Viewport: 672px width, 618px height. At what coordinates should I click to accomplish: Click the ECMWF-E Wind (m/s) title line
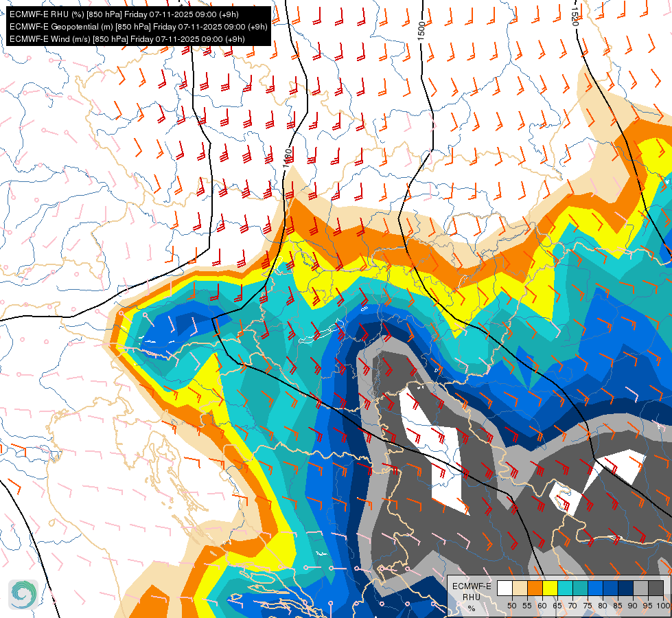pyautogui.click(x=127, y=39)
